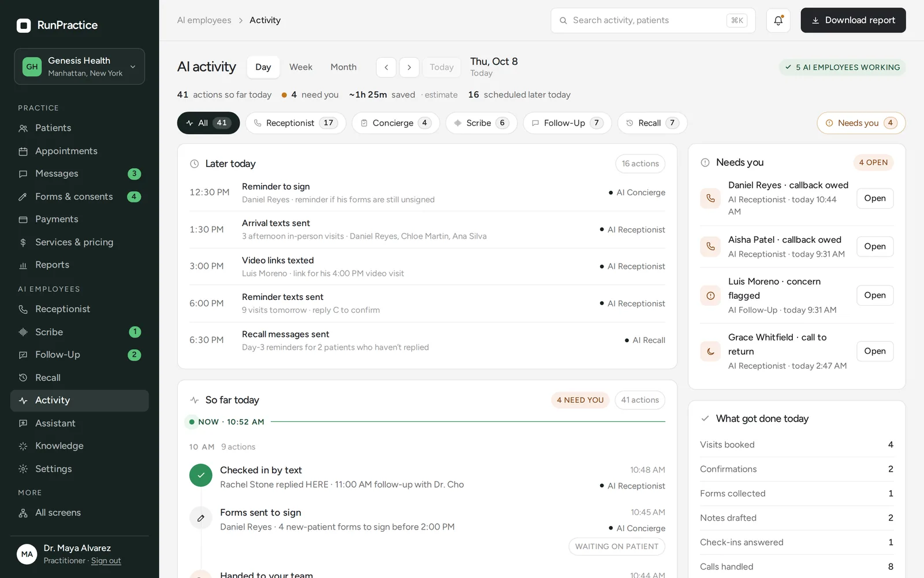Switch to the Week view
Image resolution: width=924 pixels, height=578 pixels.
[301, 67]
